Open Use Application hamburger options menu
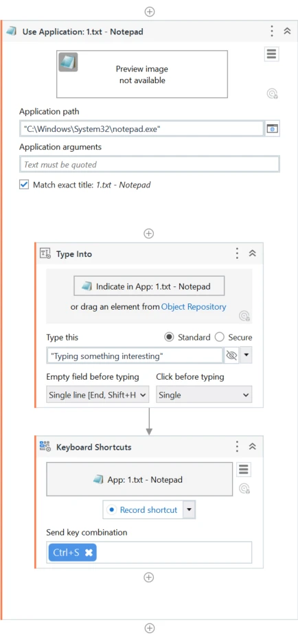The height and width of the screenshot is (644, 298). pos(271,54)
